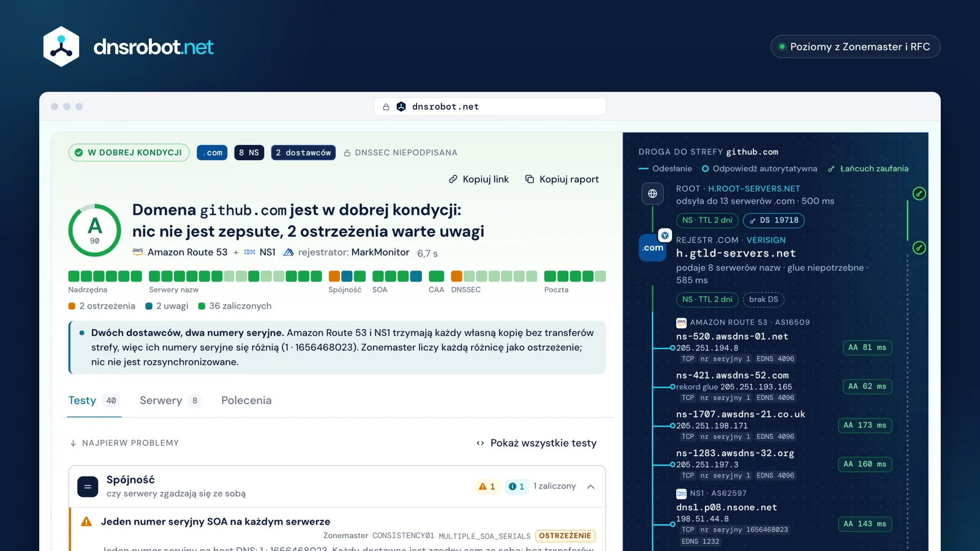This screenshot has height=551, width=980.
Task: Click the globe icon for the ROOT step
Action: [653, 194]
